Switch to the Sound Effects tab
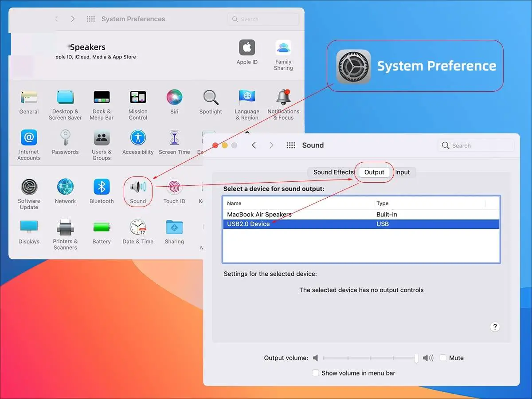This screenshot has width=532, height=399. click(x=333, y=172)
